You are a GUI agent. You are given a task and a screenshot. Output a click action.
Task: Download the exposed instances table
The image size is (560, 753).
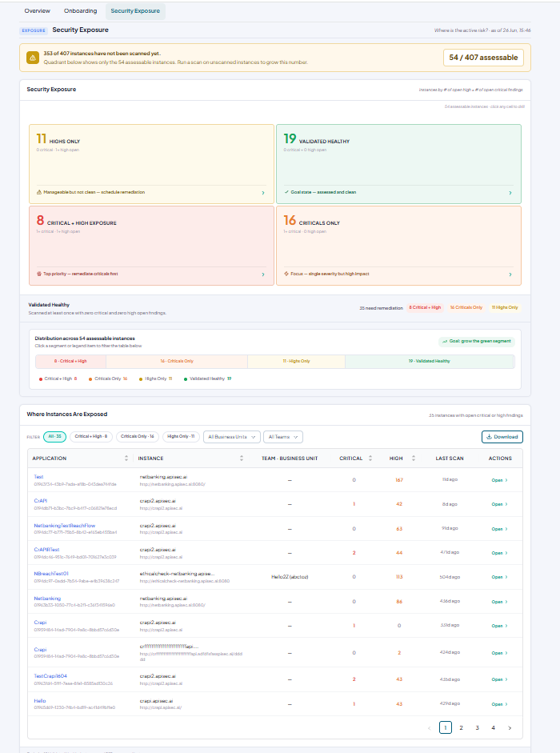coord(502,437)
